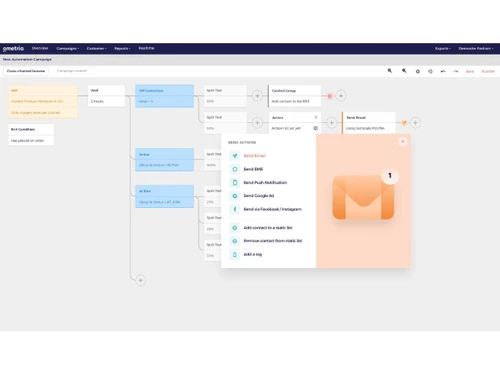Click the history icon in toolbar
500x375 pixels.
click(430, 71)
